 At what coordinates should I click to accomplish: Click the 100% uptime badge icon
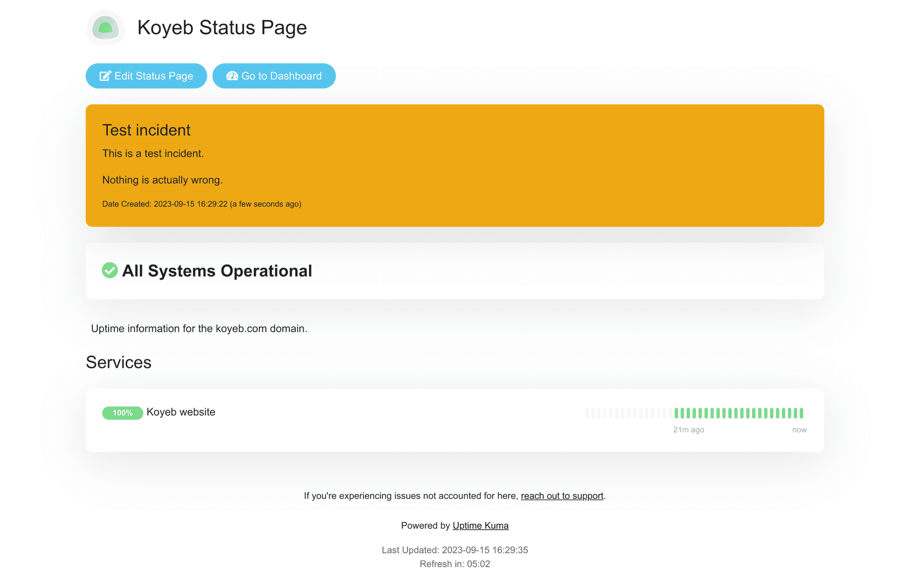point(121,412)
